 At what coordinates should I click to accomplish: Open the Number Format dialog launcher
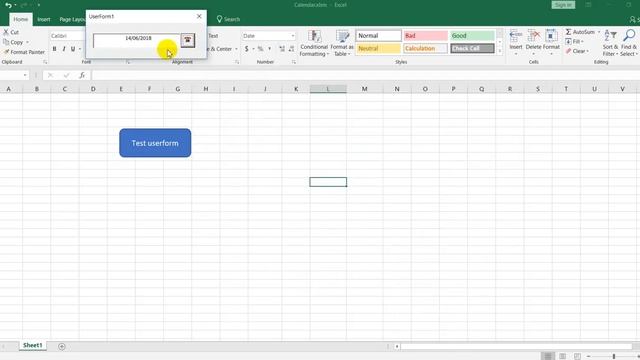[293, 62]
